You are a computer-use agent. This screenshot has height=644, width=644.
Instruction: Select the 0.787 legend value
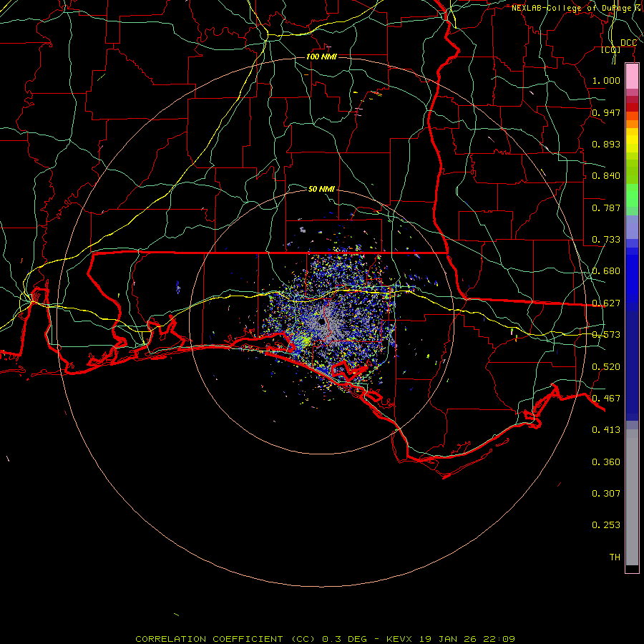pos(606,208)
